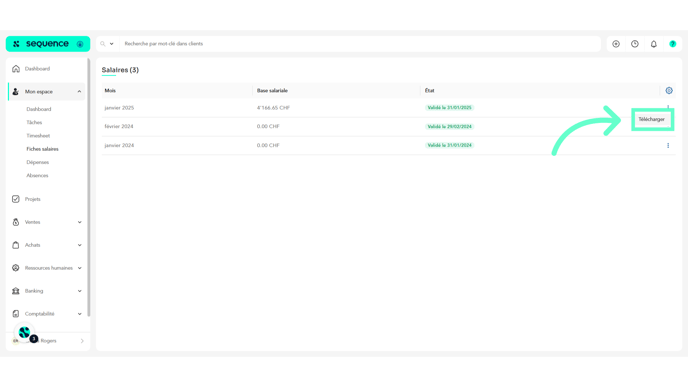Open the Timesheet submenu item
Screen dimensions: 688x387
[38, 136]
